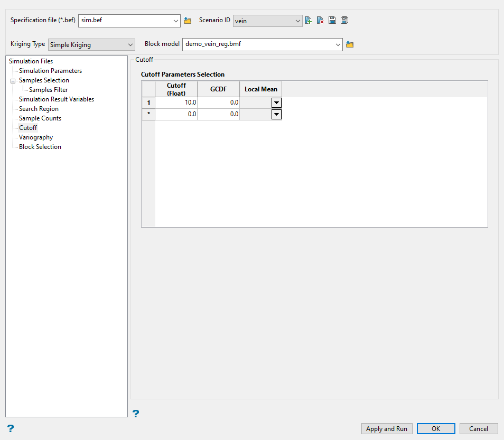Go to Simulation Parameters page
Viewport: 504px width, 440px height.
pyautogui.click(x=50, y=71)
